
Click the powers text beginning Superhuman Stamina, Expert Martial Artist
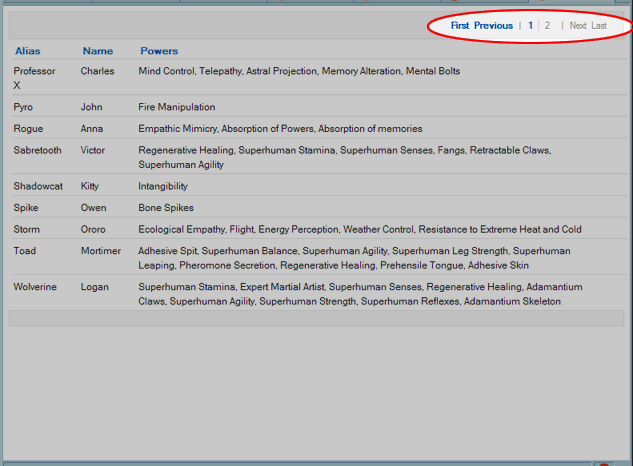click(x=360, y=294)
